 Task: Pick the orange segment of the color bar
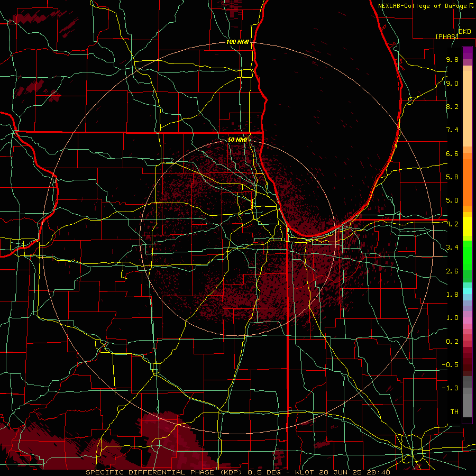(x=467, y=182)
